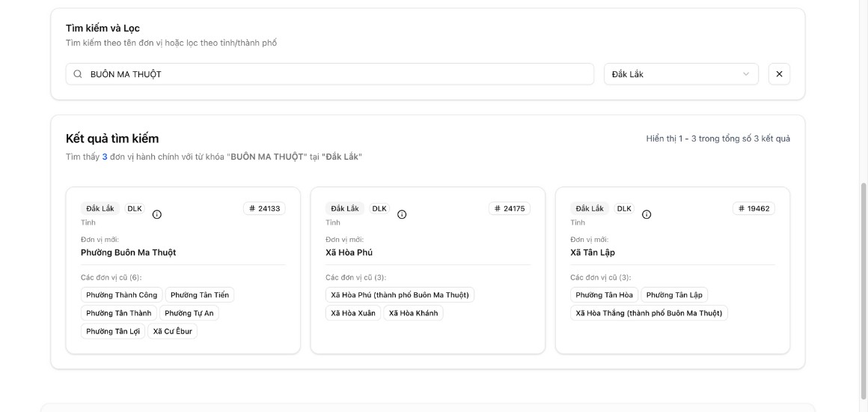The width and height of the screenshot is (868, 412).
Task: Click DLK badge on Xã Tân Lập card
Action: [624, 208]
